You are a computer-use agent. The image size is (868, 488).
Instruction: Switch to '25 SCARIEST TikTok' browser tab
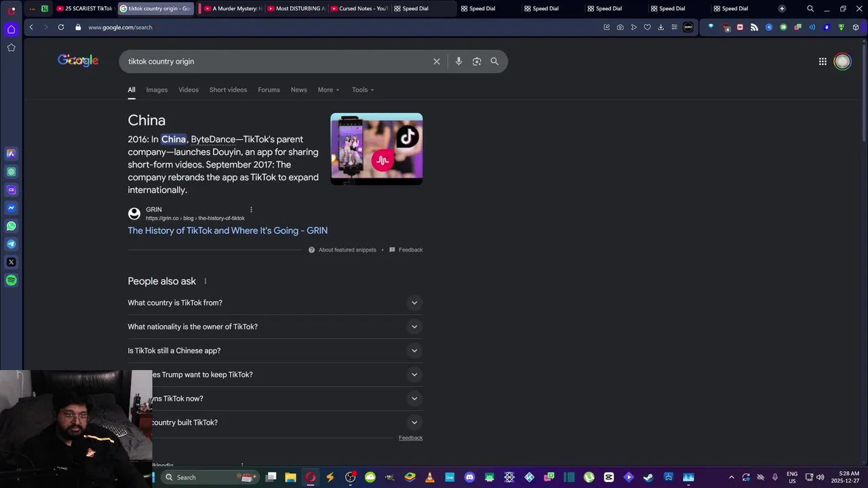[x=84, y=9]
